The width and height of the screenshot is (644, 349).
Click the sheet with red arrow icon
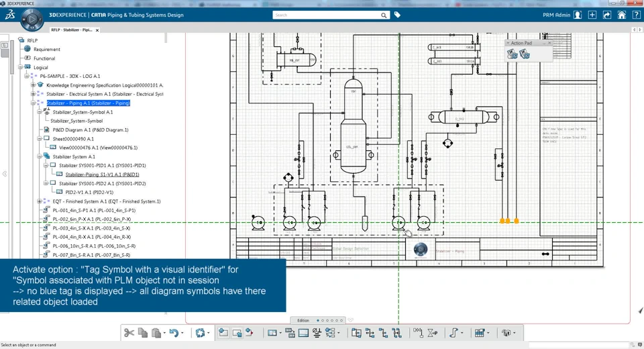(250, 333)
